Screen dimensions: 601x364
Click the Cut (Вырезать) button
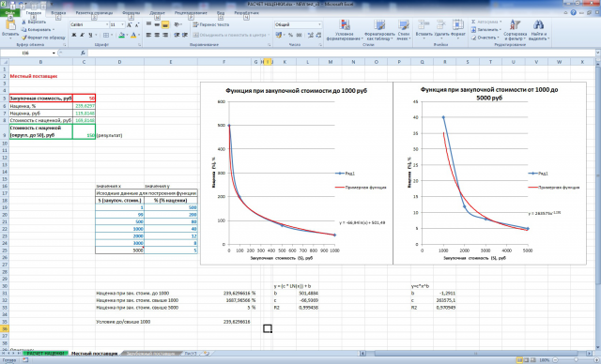tap(34, 22)
